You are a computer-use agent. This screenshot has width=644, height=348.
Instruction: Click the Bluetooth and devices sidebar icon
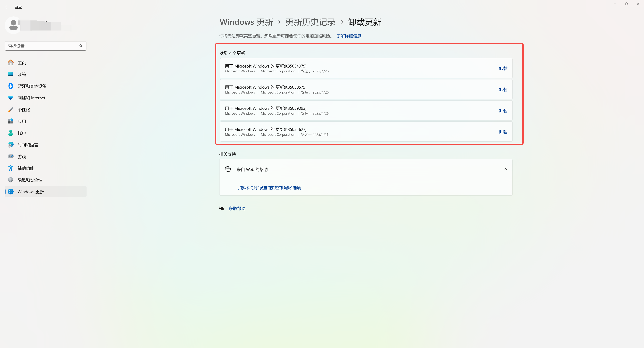click(x=11, y=86)
